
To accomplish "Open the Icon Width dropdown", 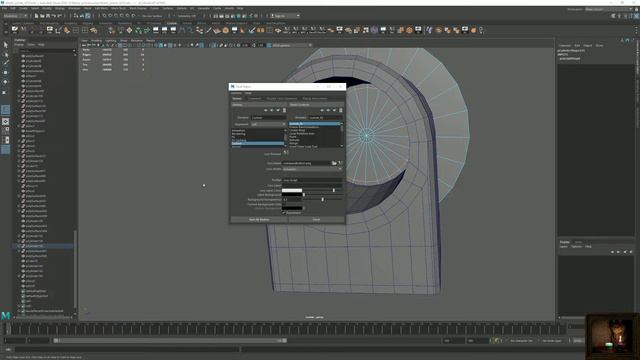I will [312, 169].
